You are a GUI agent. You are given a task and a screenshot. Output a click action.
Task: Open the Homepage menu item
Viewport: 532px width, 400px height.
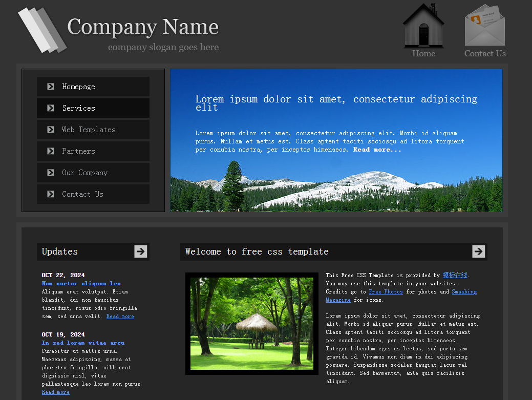(x=78, y=87)
